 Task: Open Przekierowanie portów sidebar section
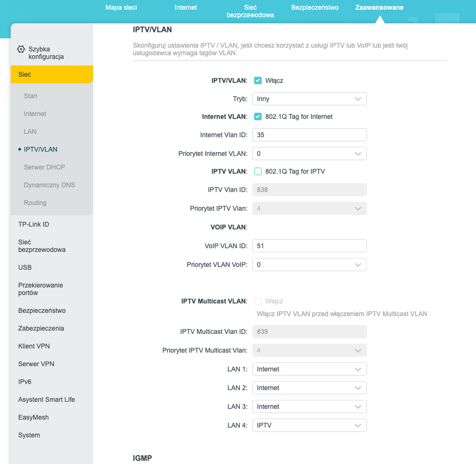tap(41, 289)
